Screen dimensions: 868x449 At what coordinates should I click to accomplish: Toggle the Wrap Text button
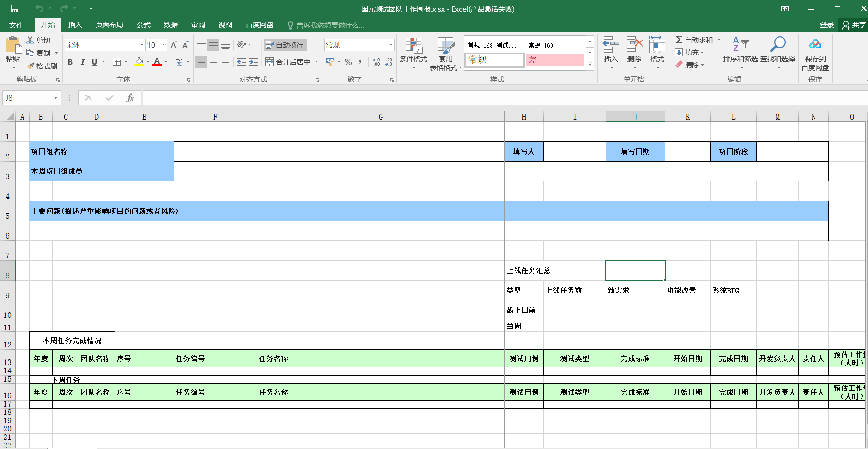(285, 45)
